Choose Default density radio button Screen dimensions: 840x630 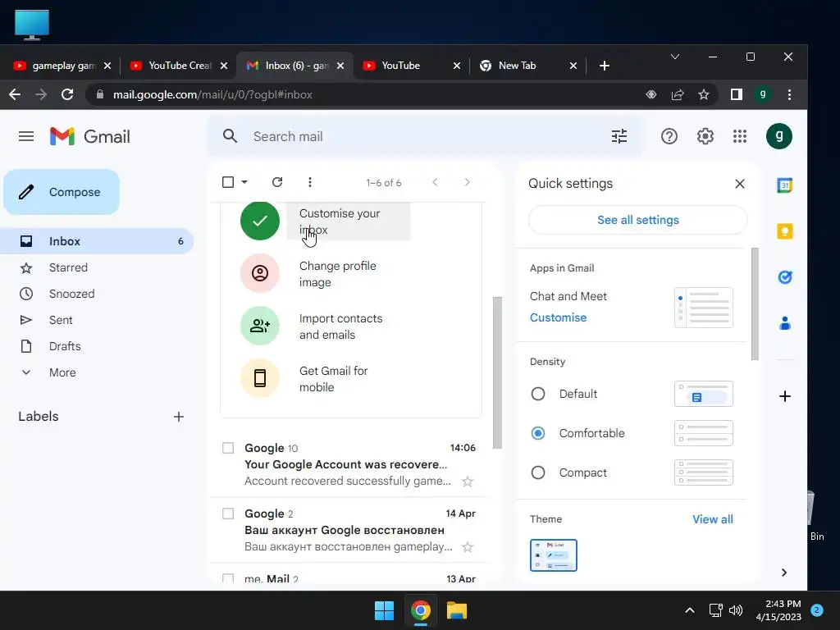coord(538,394)
